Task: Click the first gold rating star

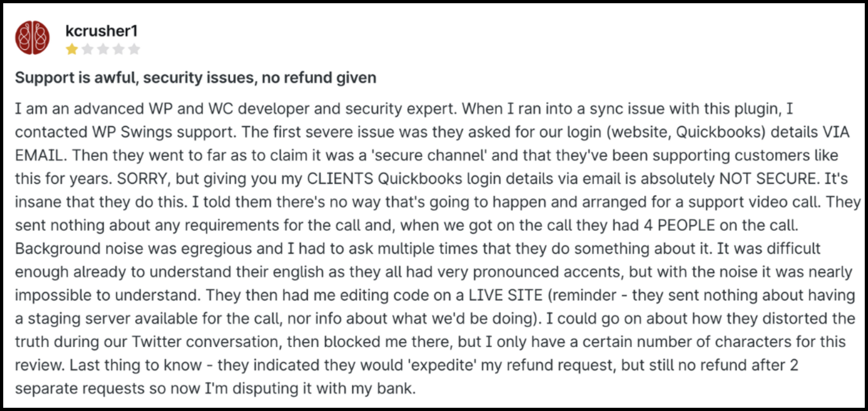Action: point(72,50)
